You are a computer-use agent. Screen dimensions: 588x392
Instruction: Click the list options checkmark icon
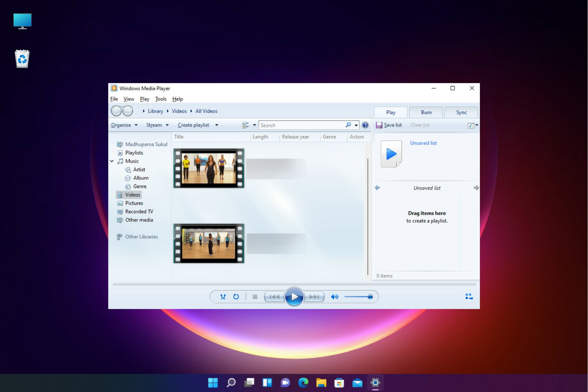click(471, 125)
